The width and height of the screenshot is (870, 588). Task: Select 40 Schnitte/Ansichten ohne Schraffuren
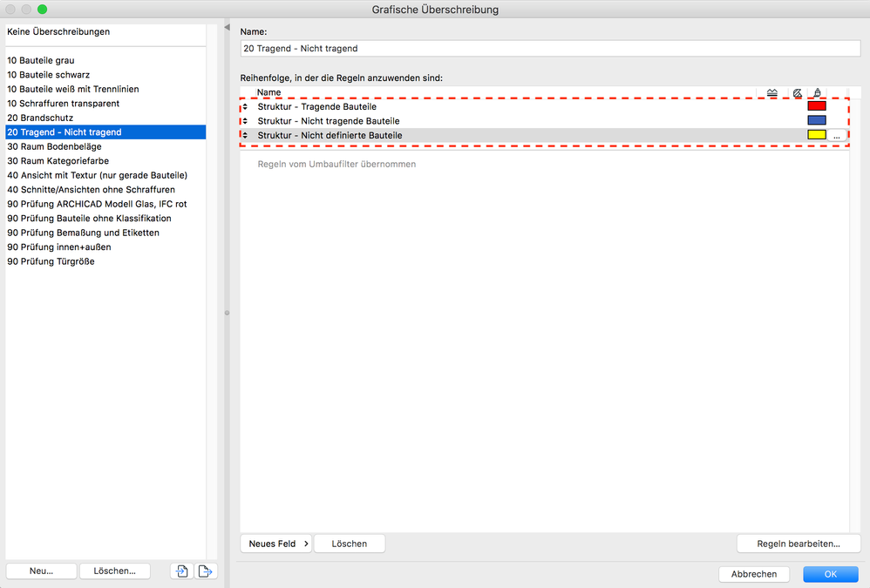click(x=106, y=190)
